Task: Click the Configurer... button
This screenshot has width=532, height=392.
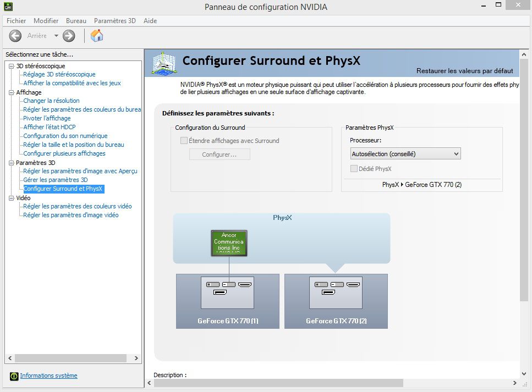Action: [x=220, y=154]
